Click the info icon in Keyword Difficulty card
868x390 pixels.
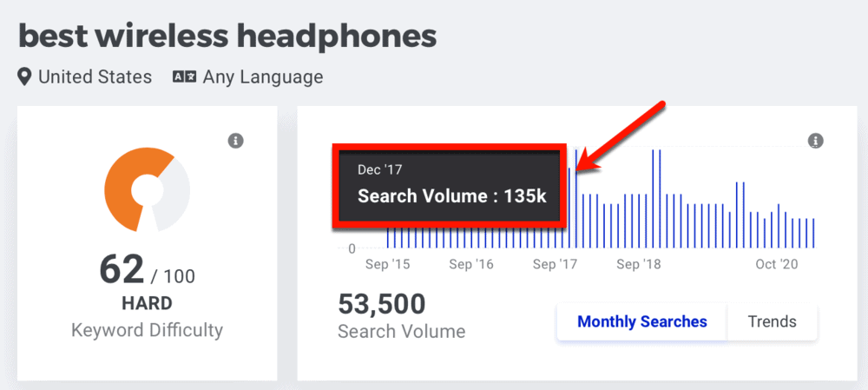click(235, 141)
